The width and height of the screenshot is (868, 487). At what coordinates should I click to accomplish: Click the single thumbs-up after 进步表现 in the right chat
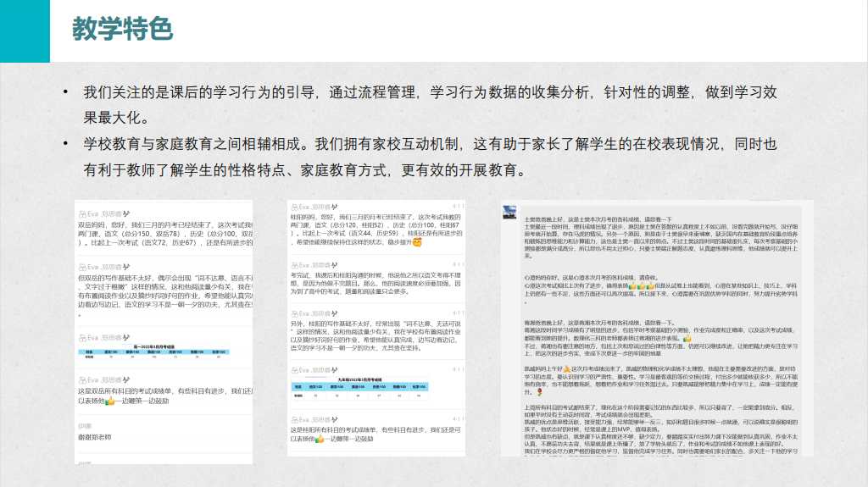(x=687, y=338)
